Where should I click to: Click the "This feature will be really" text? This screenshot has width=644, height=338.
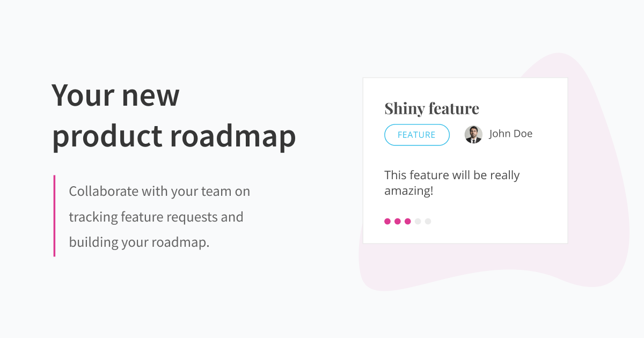(452, 175)
